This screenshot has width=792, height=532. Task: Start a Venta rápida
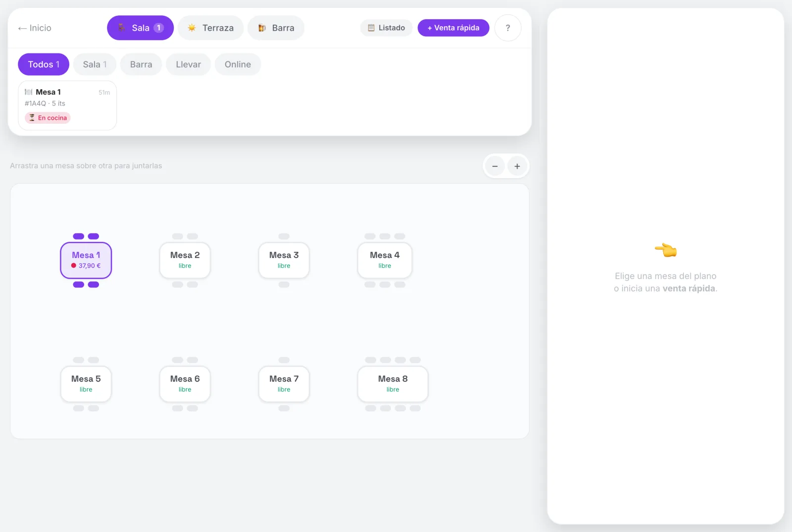click(453, 28)
